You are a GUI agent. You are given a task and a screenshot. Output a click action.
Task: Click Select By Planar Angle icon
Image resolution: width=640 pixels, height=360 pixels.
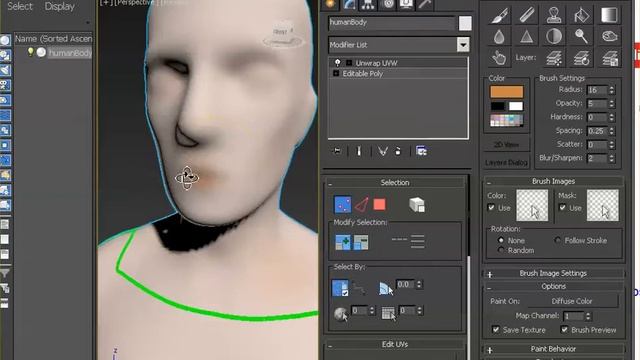pyautogui.click(x=386, y=288)
